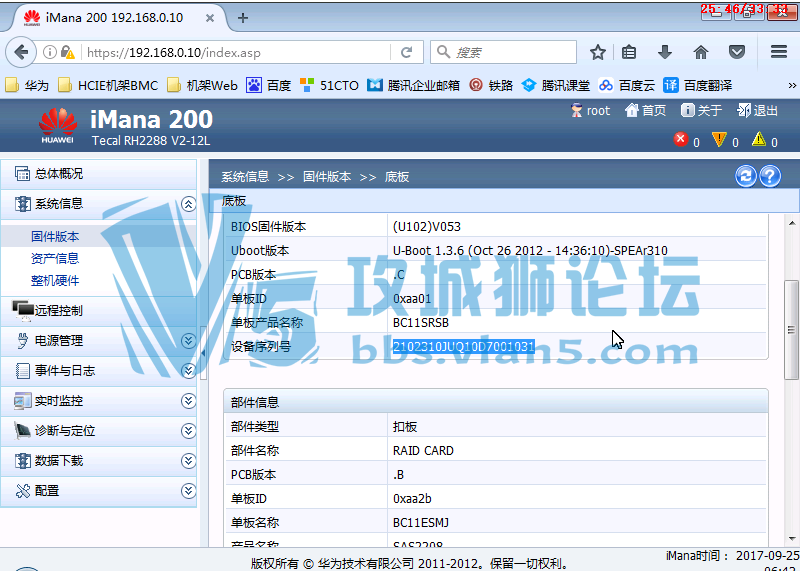The height and width of the screenshot is (571, 800).
Task: Expand the 事件与日志 section chevron
Action: click(x=188, y=371)
